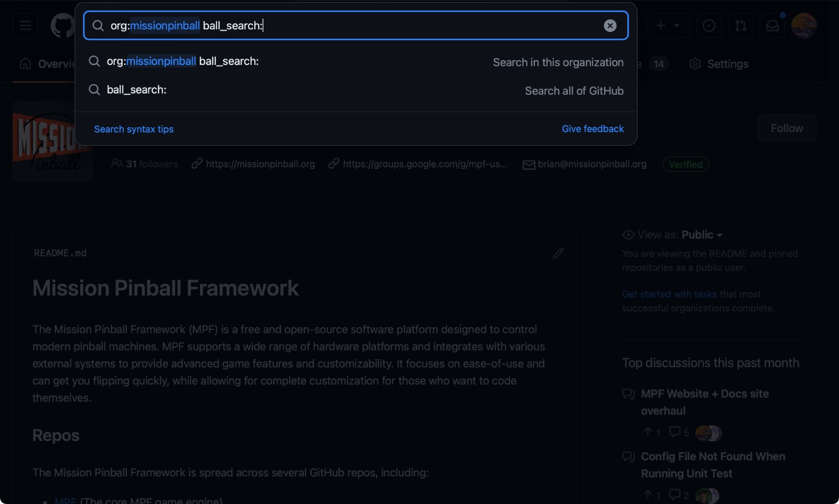Open Search syntax tips link

(134, 129)
